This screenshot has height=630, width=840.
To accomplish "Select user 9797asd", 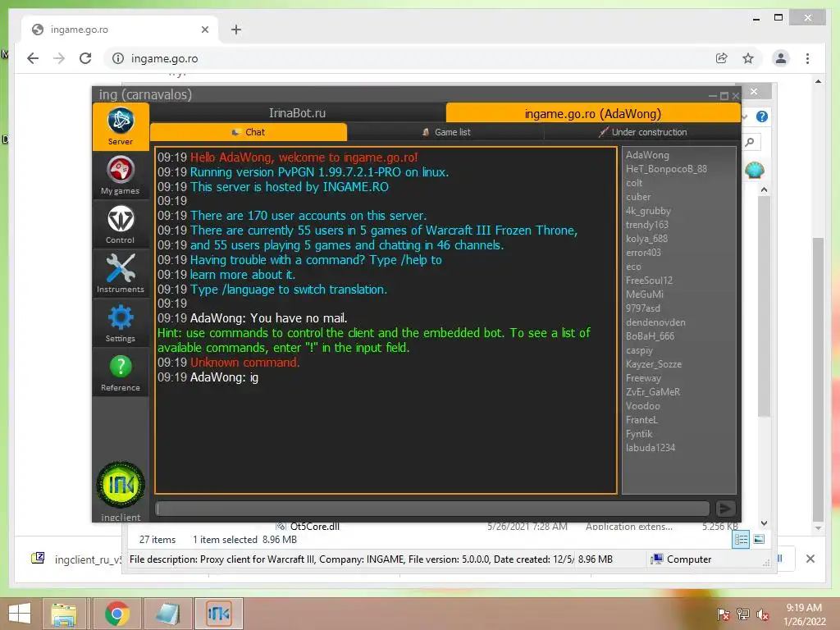I will pos(643,308).
